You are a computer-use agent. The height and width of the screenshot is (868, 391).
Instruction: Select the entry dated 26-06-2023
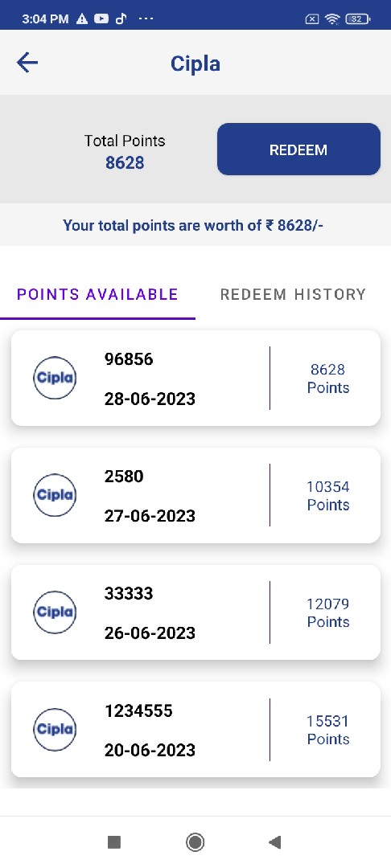coord(195,612)
